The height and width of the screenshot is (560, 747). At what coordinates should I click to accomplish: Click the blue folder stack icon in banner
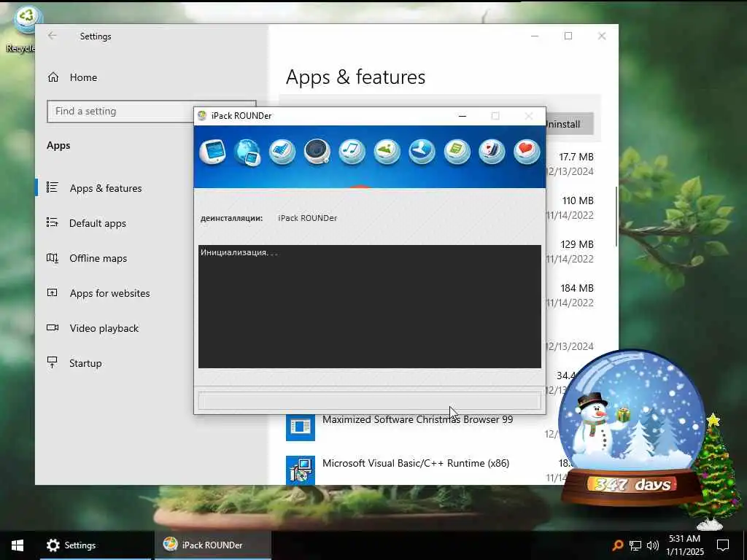click(x=282, y=152)
